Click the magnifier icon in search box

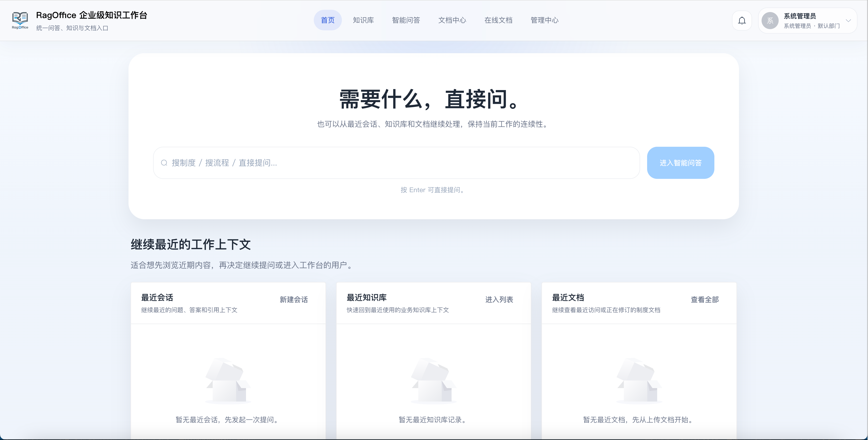[164, 163]
